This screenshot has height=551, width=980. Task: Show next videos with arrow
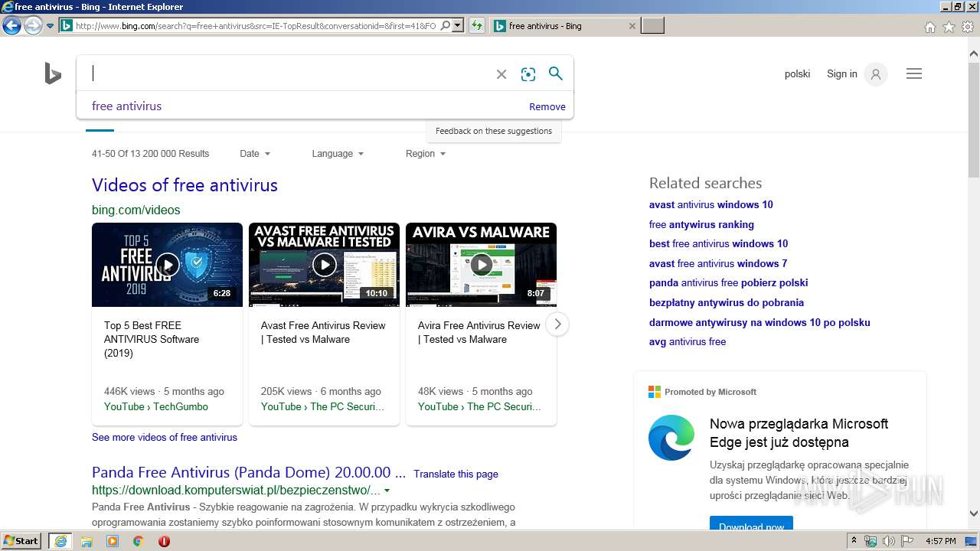[557, 324]
